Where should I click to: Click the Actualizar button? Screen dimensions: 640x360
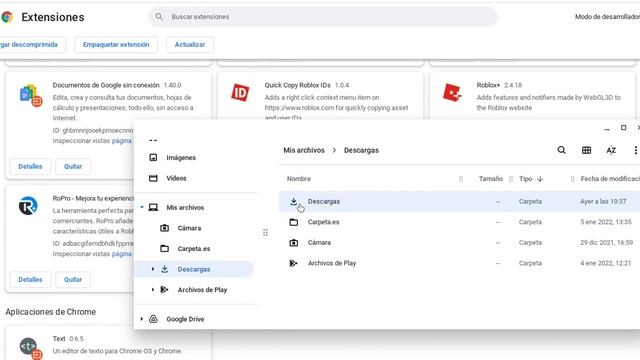189,44
